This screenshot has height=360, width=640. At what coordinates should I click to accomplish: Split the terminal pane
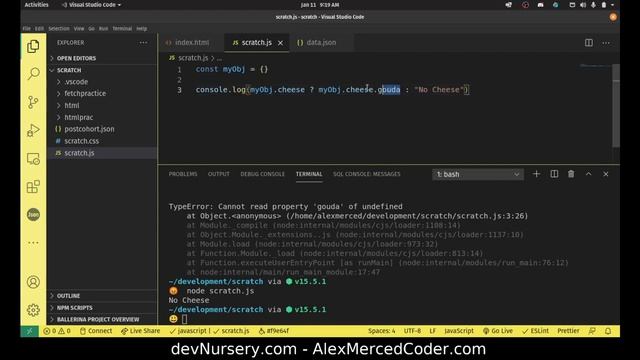pos(554,174)
